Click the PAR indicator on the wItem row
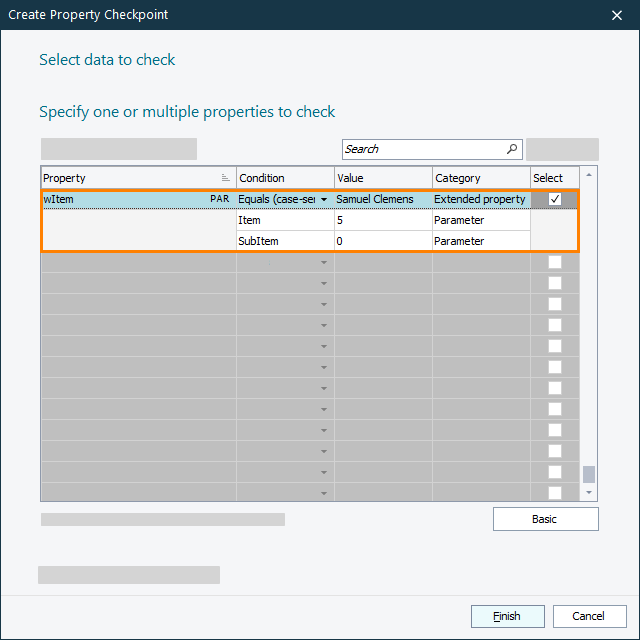This screenshot has height=640, width=640. point(220,199)
